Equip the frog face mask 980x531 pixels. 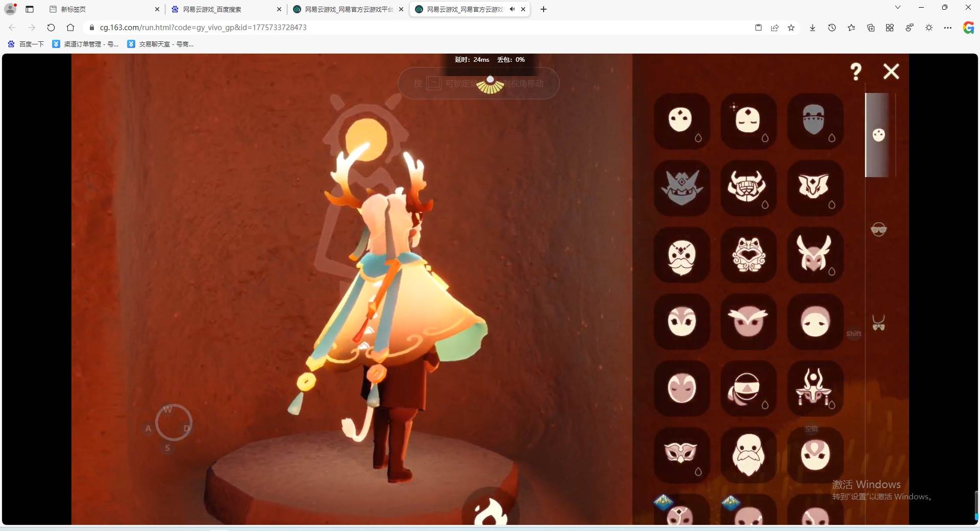click(x=748, y=255)
